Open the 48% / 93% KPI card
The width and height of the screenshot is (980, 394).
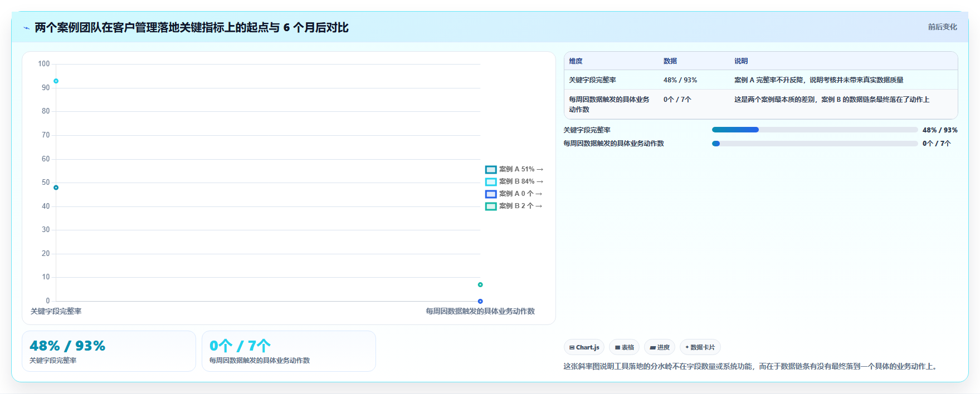(109, 351)
